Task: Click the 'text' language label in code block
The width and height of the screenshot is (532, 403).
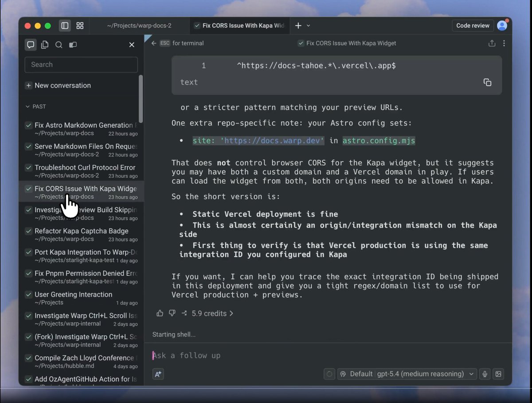Action: (x=189, y=82)
